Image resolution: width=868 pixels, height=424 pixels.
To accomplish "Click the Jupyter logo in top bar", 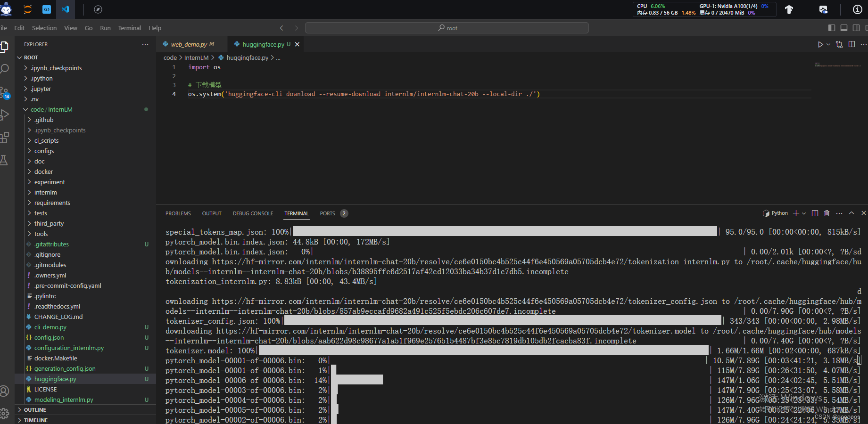I will point(28,9).
